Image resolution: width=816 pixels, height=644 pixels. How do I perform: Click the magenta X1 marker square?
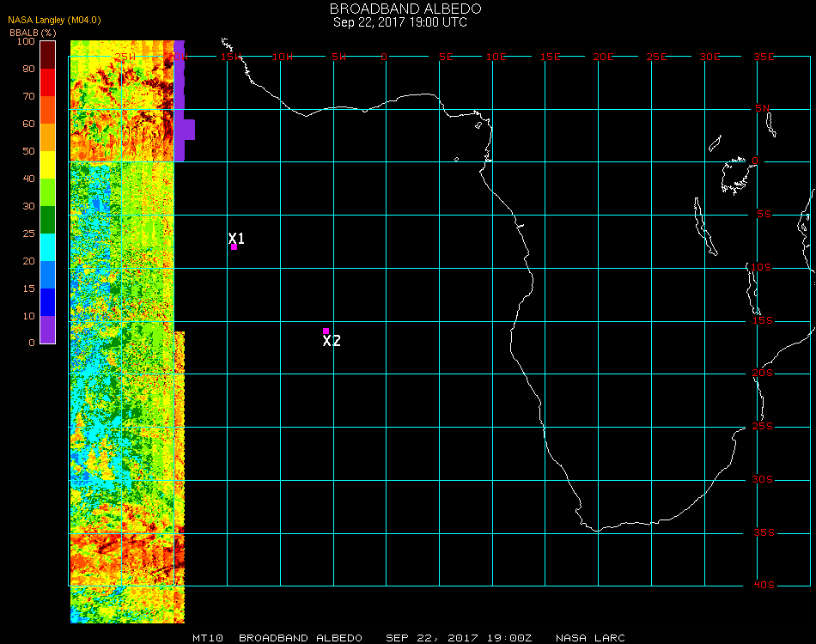pyautogui.click(x=234, y=247)
